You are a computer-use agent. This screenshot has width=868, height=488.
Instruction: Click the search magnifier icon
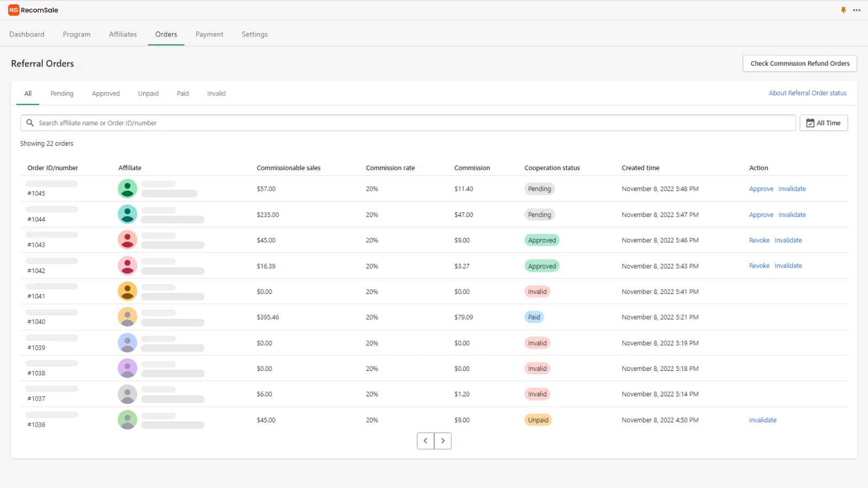pyautogui.click(x=30, y=123)
